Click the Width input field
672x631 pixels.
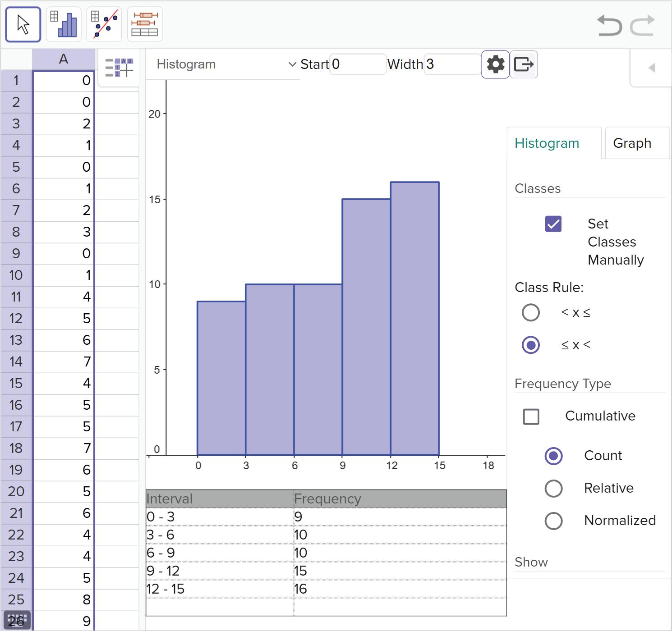tap(452, 64)
